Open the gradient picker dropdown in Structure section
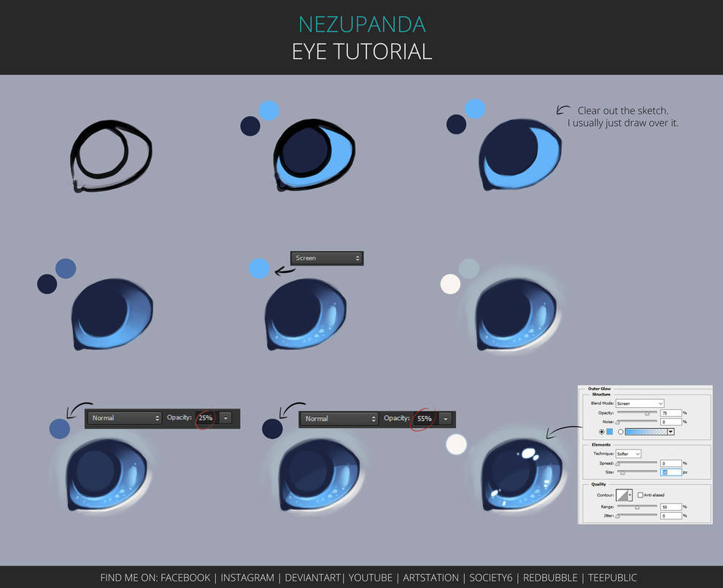The width and height of the screenshot is (723, 588). coord(670,432)
